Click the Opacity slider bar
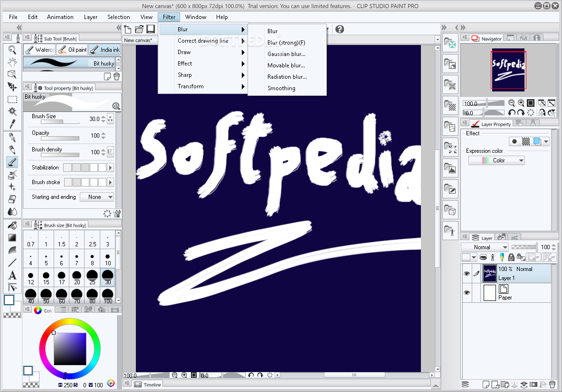The width and height of the screenshot is (562, 392). tap(60, 139)
